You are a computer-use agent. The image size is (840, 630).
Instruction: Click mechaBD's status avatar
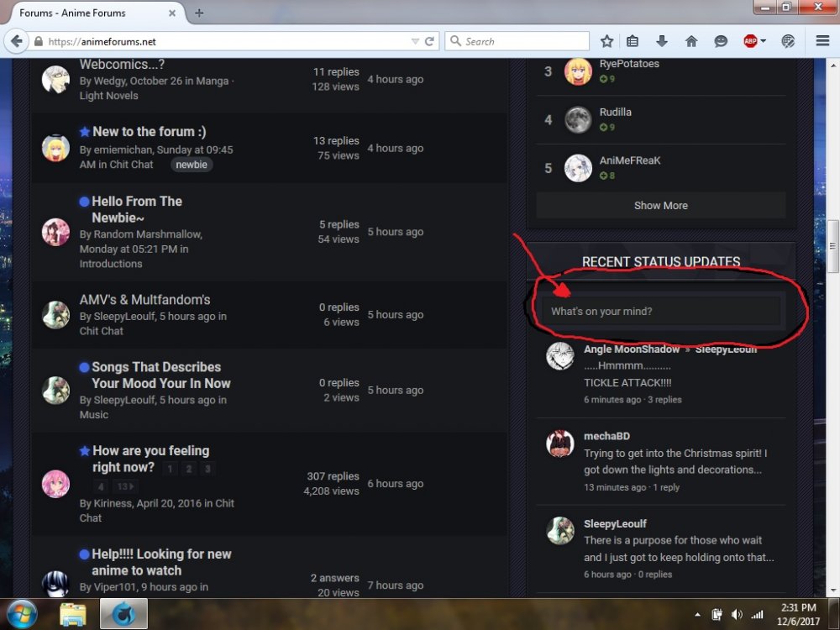point(559,444)
